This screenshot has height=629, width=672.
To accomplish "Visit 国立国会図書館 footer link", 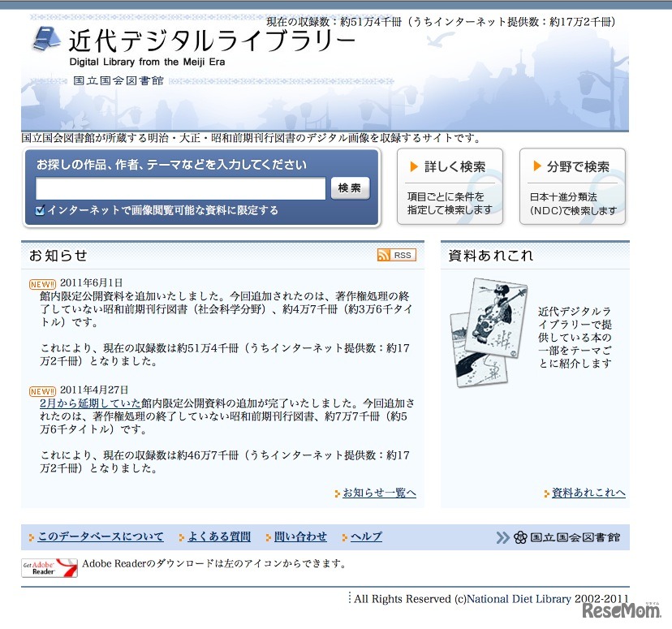I will point(575,537).
